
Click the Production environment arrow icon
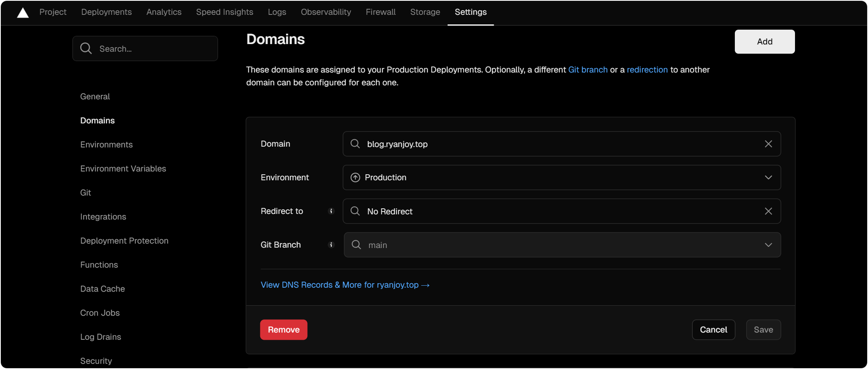(355, 177)
